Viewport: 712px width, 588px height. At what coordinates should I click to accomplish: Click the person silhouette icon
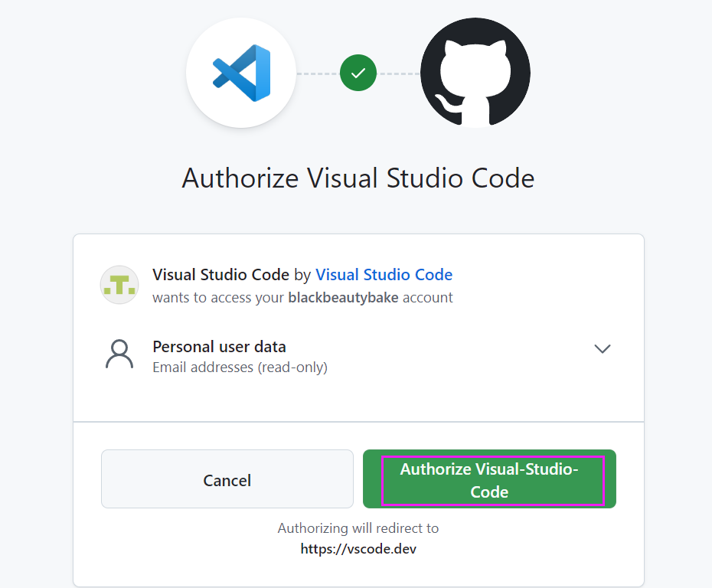pos(119,354)
